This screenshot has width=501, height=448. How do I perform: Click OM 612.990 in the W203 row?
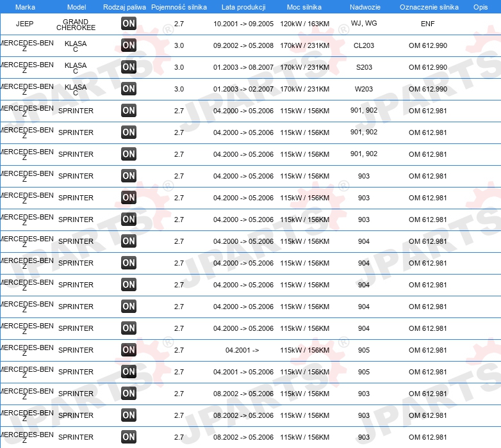coord(428,89)
